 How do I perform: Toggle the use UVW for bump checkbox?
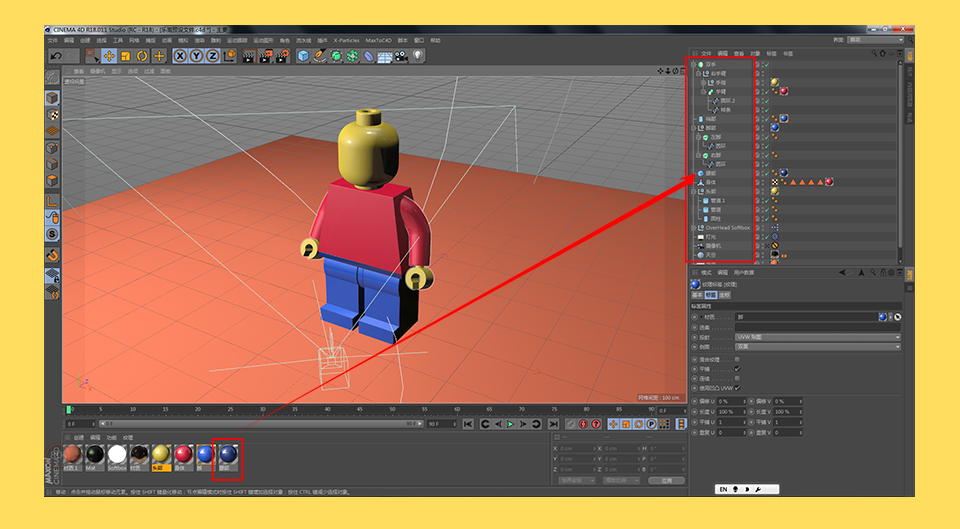[737, 388]
